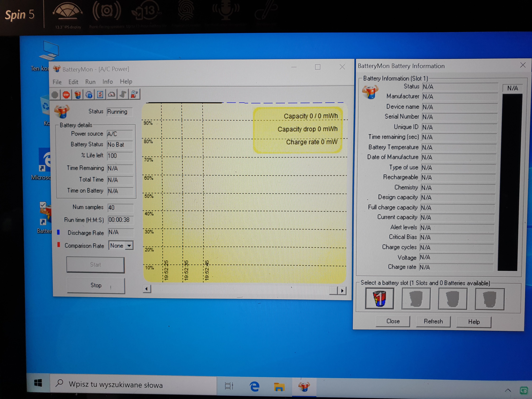Click the 'Capacity drop 0 mWh' chart label
The image size is (532, 399).
coord(308,129)
